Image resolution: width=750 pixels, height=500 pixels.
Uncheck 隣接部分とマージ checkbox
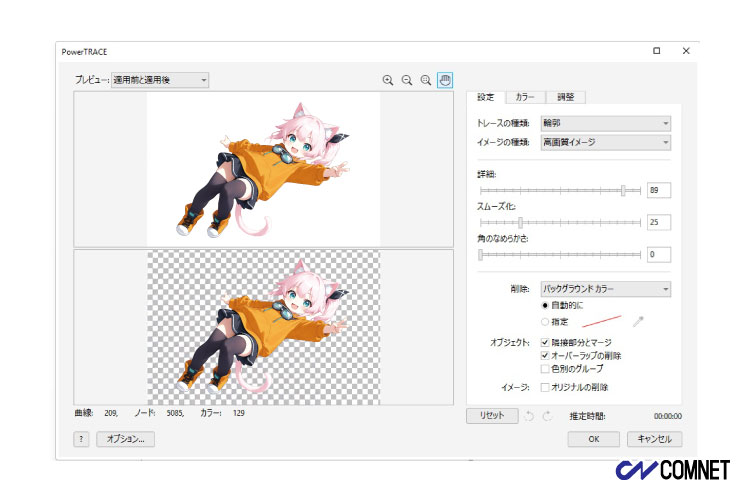pos(545,342)
